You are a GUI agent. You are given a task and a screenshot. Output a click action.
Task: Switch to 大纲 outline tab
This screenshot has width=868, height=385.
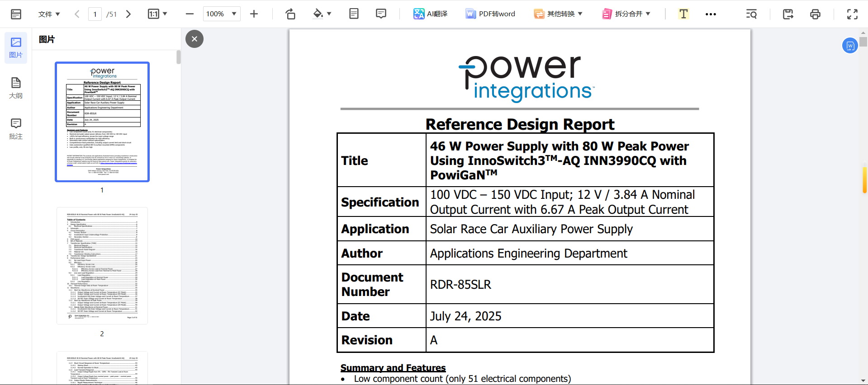point(16,88)
